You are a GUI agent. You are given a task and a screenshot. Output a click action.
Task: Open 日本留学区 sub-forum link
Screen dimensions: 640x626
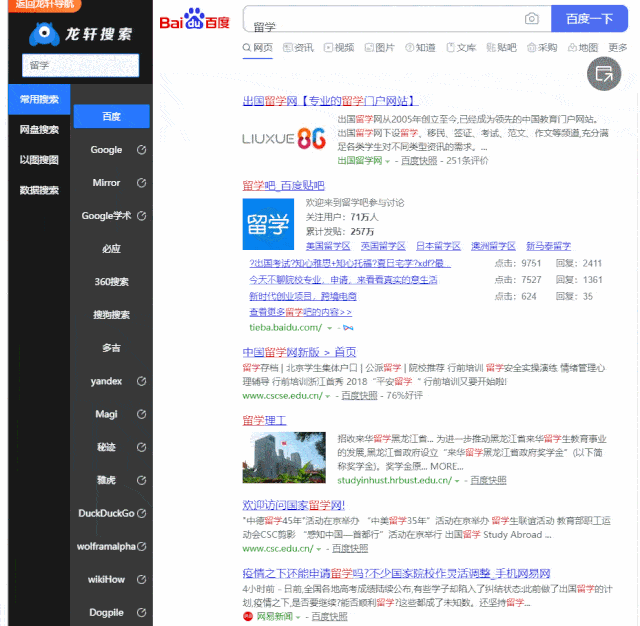pyautogui.click(x=438, y=246)
